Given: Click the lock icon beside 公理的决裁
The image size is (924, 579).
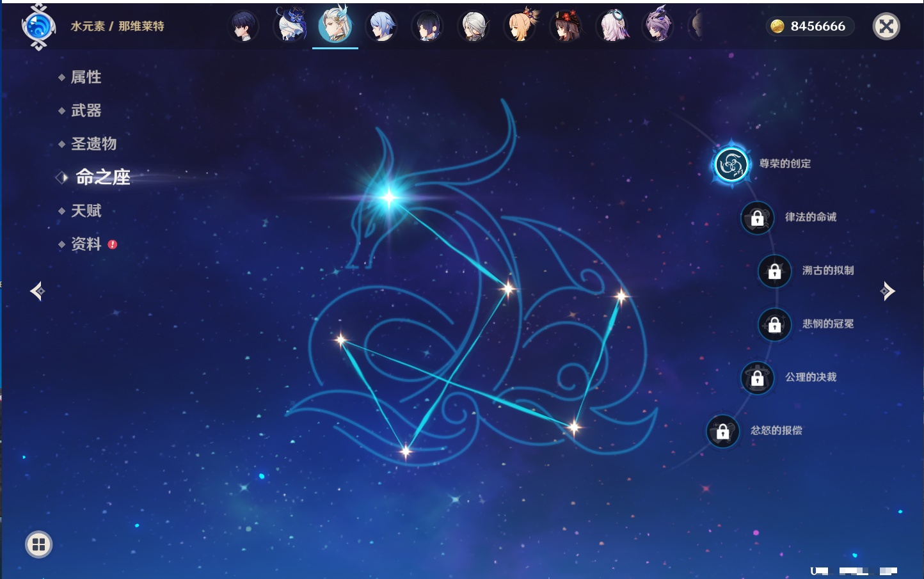Looking at the screenshot, I should [x=757, y=378].
